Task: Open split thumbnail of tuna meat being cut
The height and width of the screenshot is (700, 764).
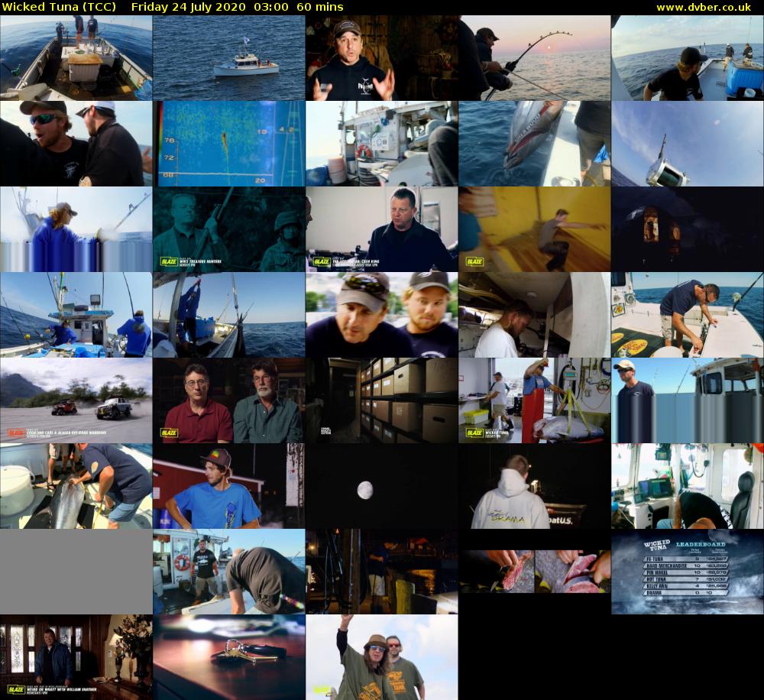Action: pos(535,572)
